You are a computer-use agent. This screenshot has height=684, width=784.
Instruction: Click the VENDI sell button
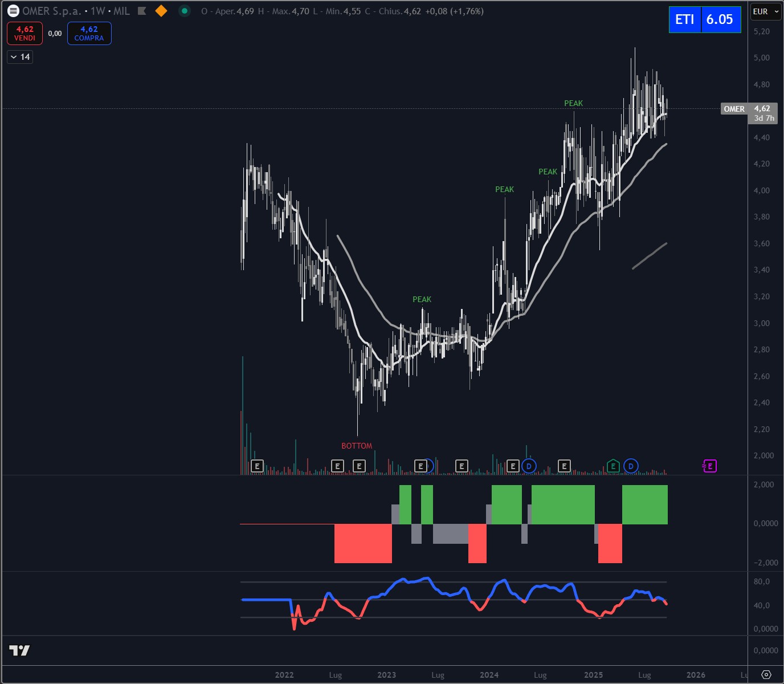pyautogui.click(x=24, y=33)
